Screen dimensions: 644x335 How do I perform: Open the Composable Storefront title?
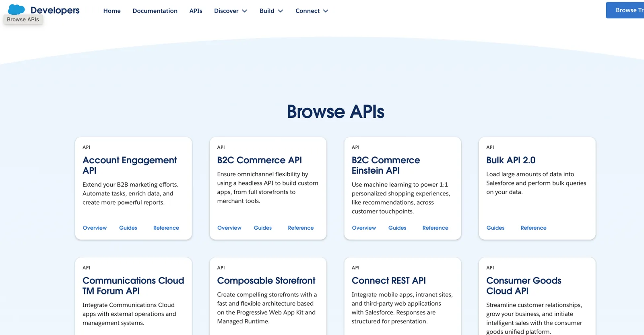266,280
